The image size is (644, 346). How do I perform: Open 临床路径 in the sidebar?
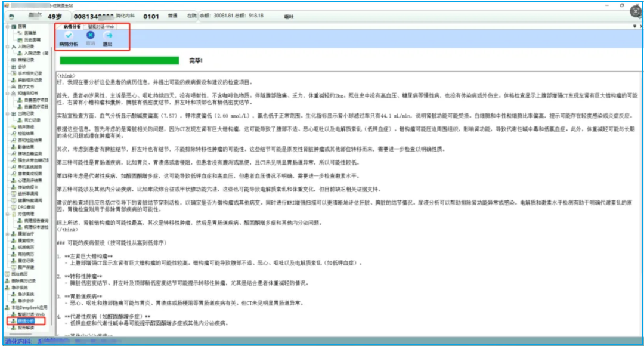pos(26,126)
